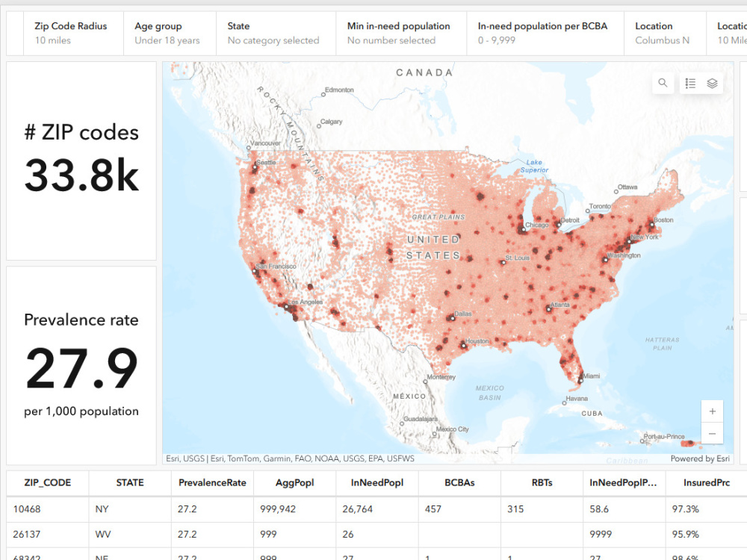Click Dallas city marker on map
Viewport: 747px width, 560px height.
453,318
